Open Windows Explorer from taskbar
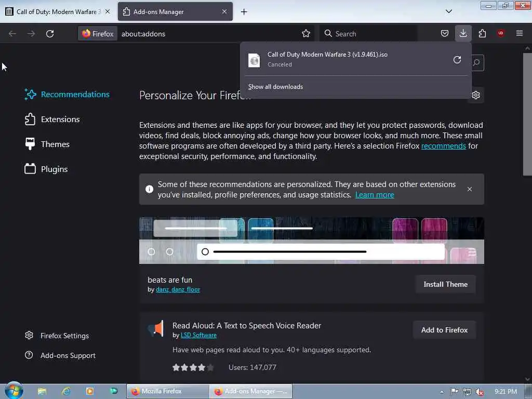 pyautogui.click(x=42, y=391)
